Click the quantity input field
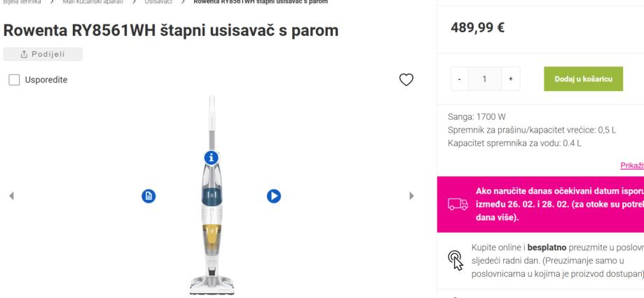 coord(485,80)
